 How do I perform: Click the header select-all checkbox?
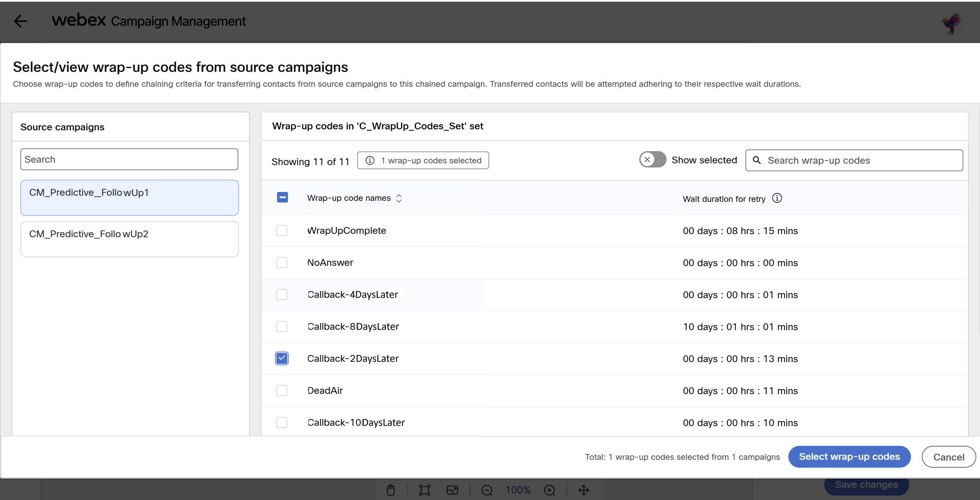click(x=282, y=197)
